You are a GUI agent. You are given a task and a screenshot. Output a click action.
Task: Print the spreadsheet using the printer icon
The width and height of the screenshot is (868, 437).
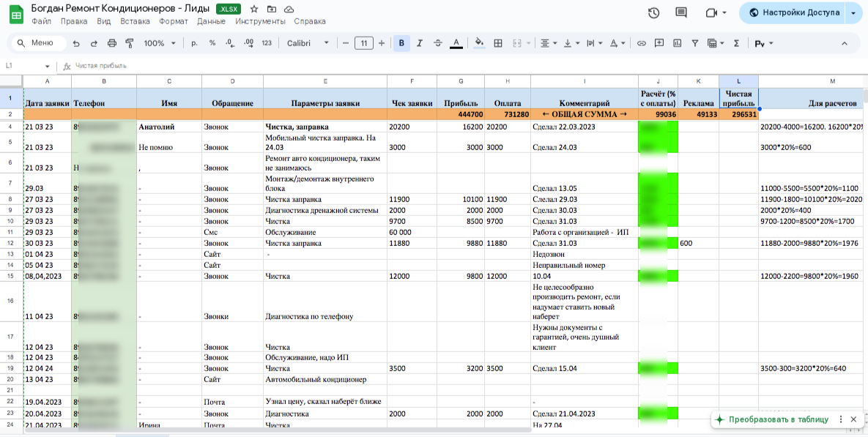[111, 43]
